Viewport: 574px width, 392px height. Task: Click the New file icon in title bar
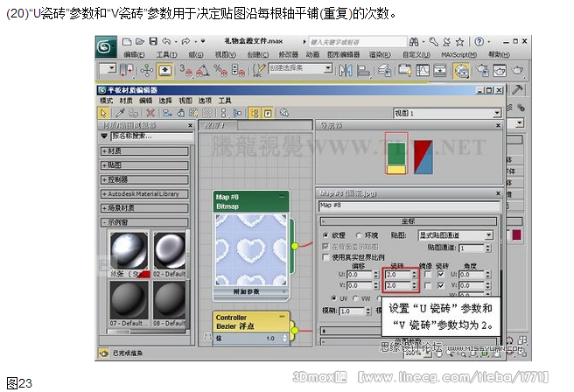127,42
